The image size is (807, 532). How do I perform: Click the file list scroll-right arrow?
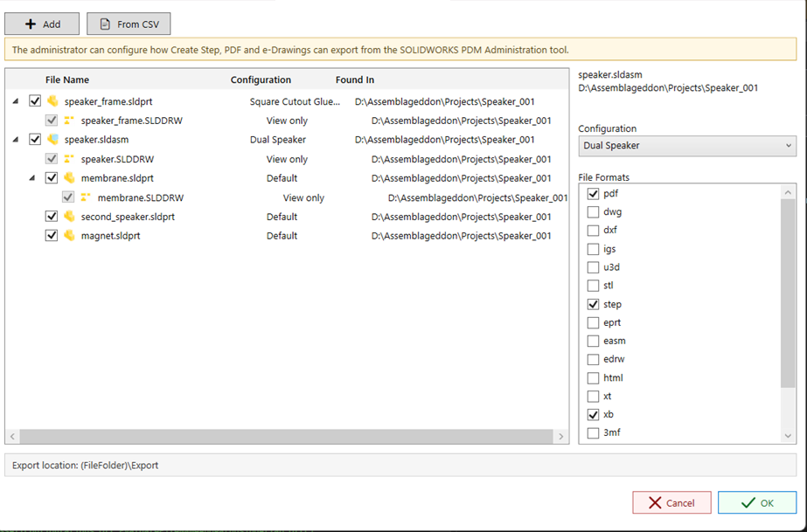[x=561, y=437]
